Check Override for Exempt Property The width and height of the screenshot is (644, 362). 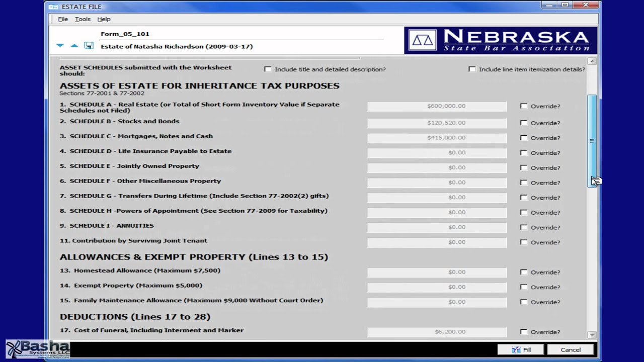(524, 287)
